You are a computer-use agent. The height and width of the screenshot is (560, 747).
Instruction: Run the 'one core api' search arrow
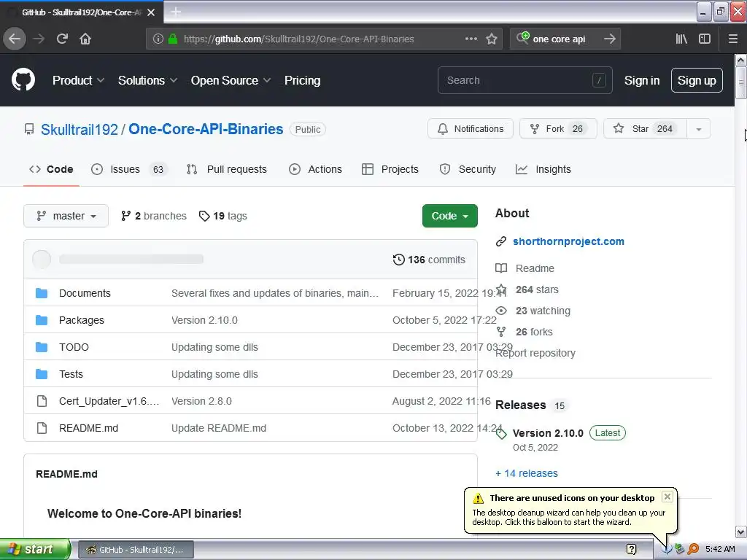[x=609, y=39]
